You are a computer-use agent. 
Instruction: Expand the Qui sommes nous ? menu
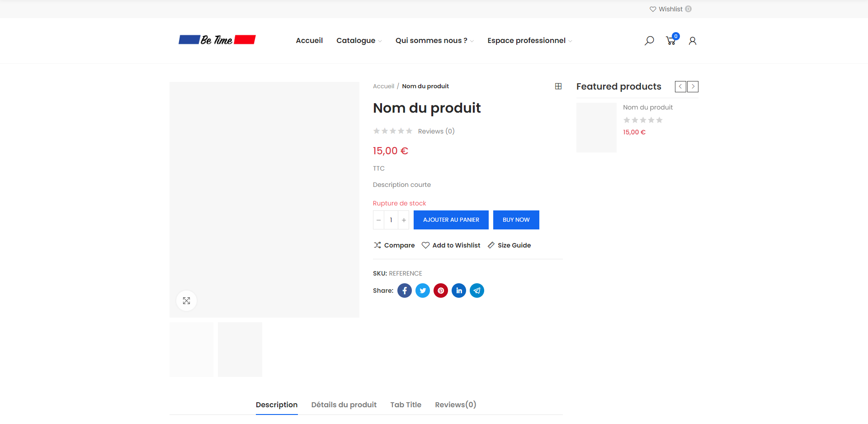point(434,41)
